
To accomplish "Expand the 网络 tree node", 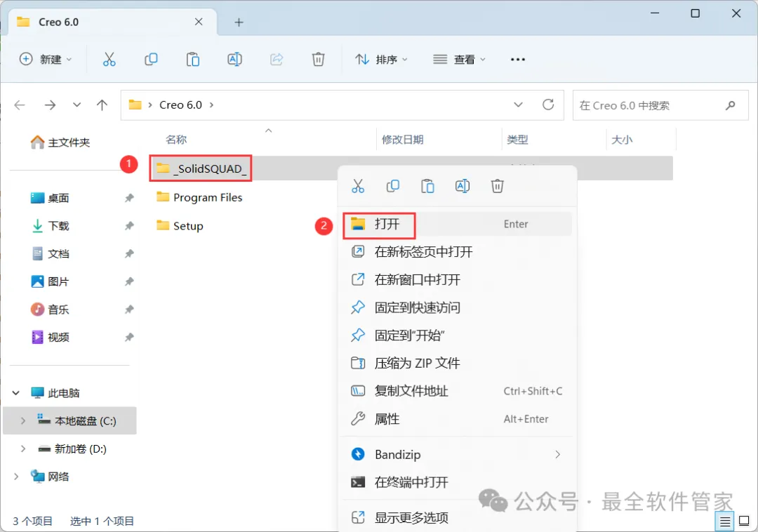I will (16, 477).
